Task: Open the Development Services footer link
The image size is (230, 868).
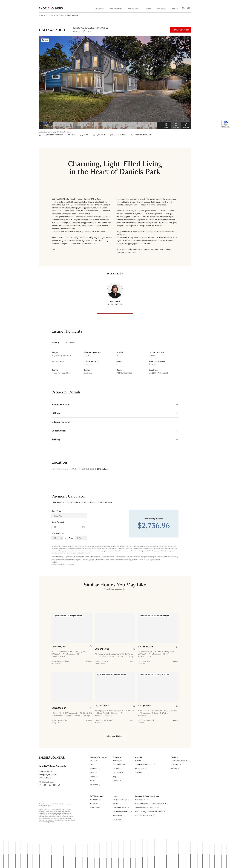Action: (x=179, y=760)
